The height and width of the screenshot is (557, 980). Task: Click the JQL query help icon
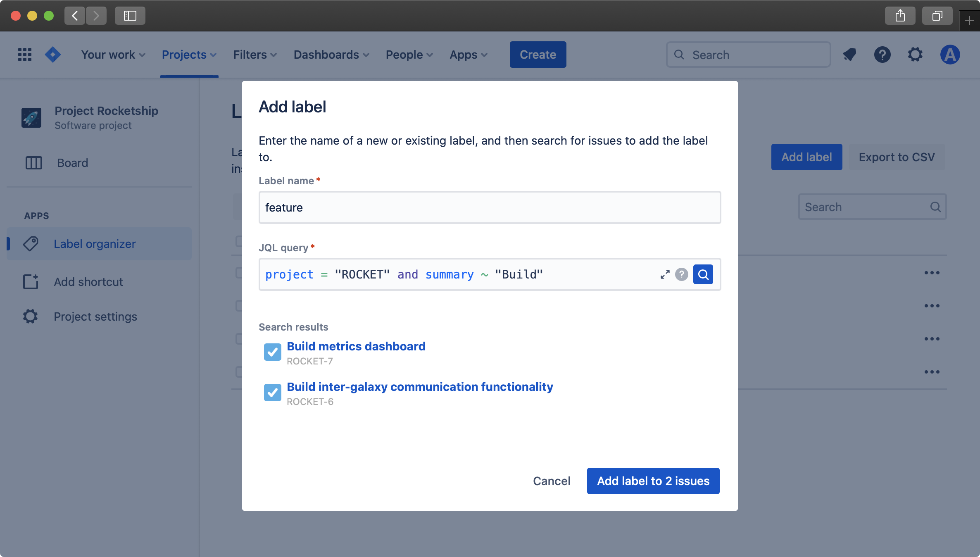(682, 274)
